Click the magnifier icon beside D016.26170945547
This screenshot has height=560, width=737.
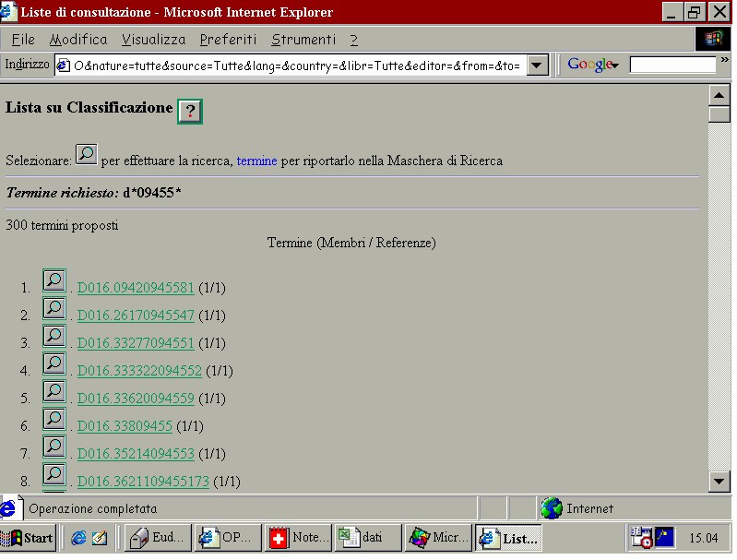(54, 308)
